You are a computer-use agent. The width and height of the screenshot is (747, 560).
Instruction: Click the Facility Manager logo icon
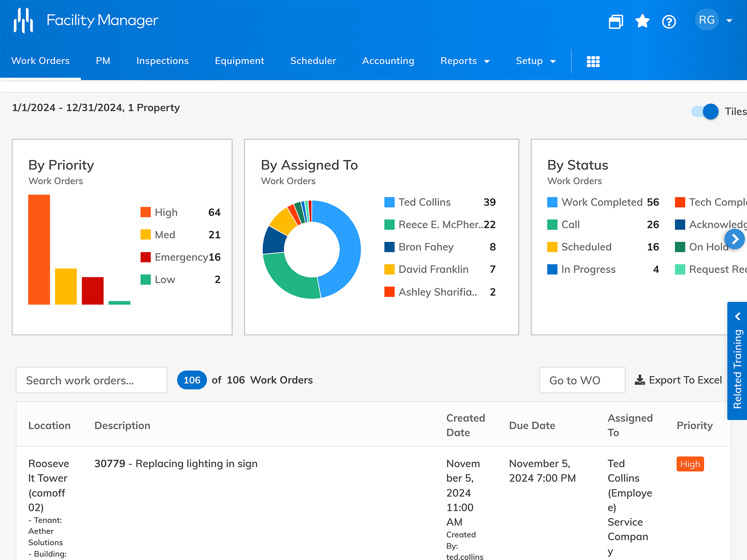(x=23, y=20)
